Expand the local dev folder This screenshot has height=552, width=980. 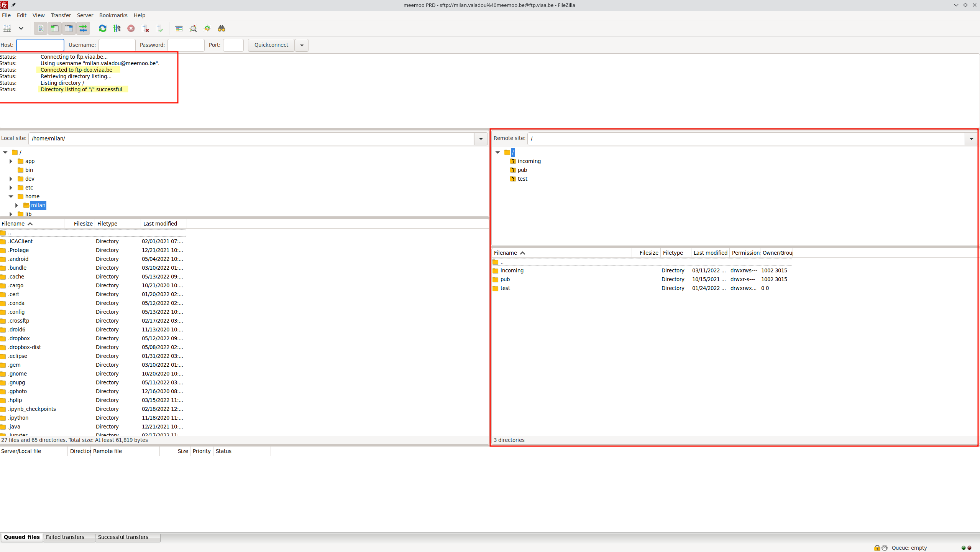11,179
